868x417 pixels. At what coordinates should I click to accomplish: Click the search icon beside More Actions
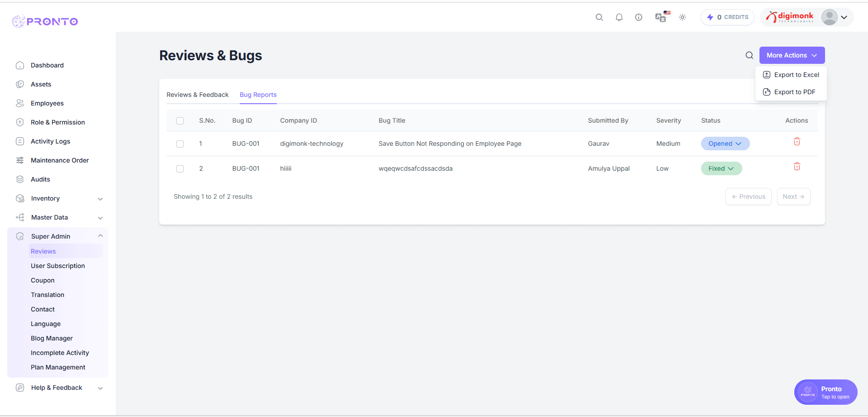[749, 55]
